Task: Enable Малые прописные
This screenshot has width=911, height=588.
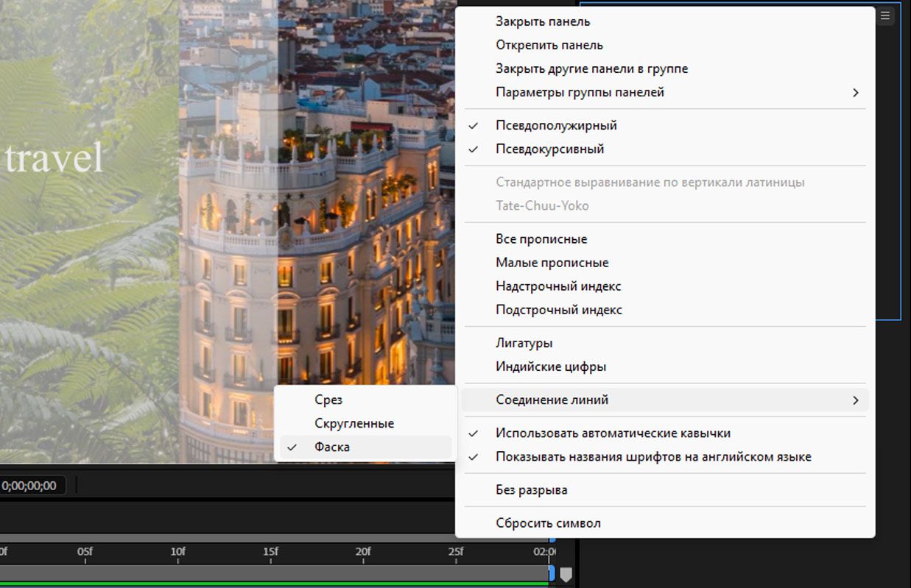Action: point(665,263)
